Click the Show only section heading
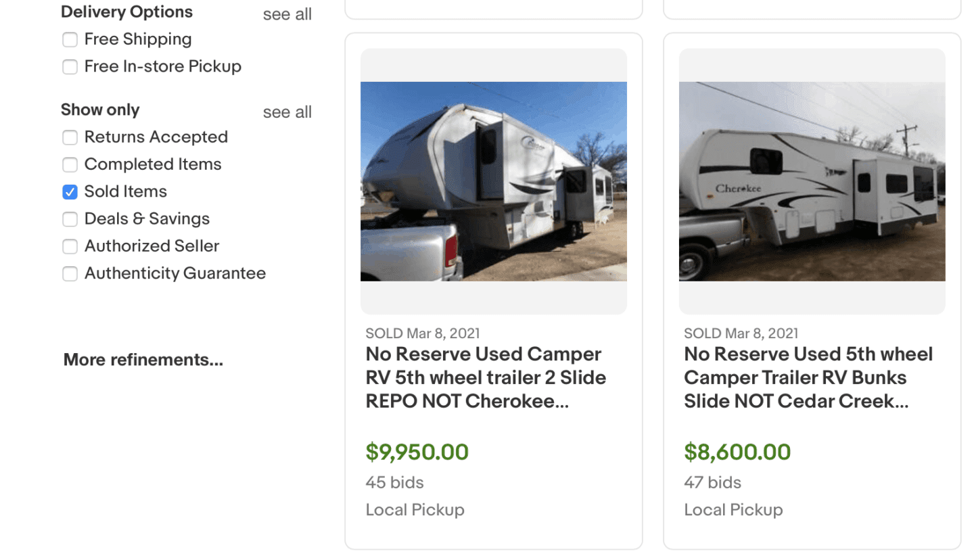 (100, 110)
